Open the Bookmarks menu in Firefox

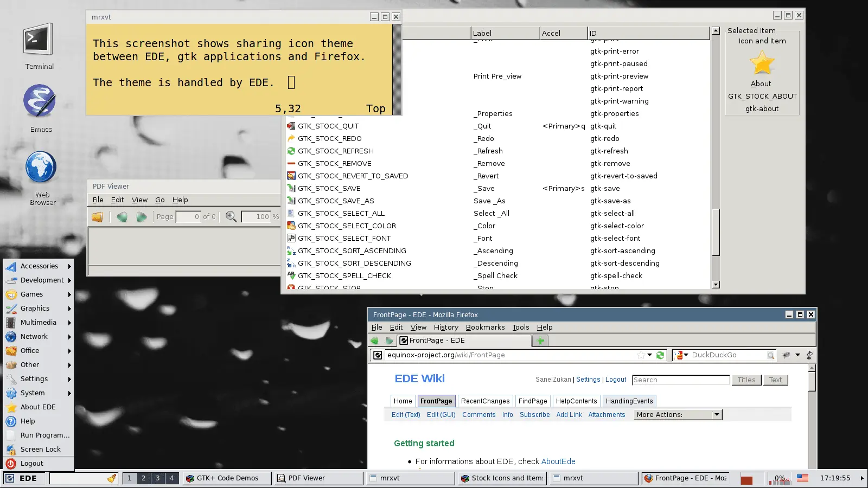485,328
